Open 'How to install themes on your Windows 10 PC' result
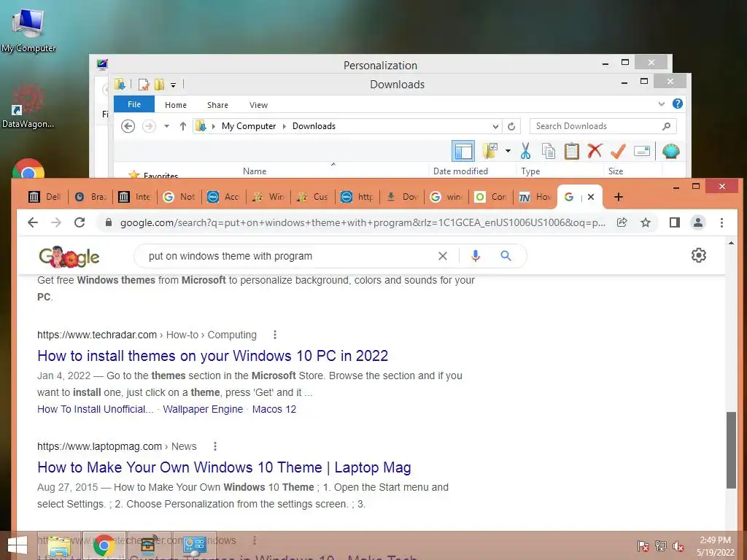The image size is (747, 560). [x=212, y=356]
